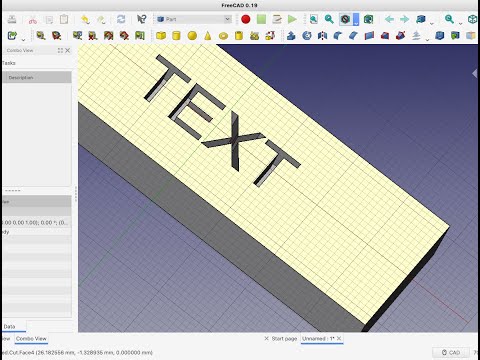Create a Cylinder primitive
This screenshot has height=360, width=480.
coord(176,35)
